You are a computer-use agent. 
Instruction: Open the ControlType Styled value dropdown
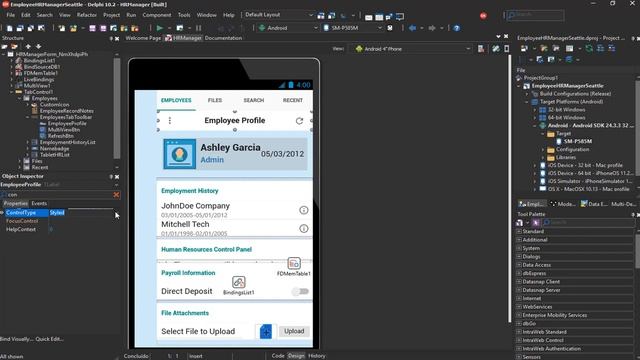[x=115, y=213]
